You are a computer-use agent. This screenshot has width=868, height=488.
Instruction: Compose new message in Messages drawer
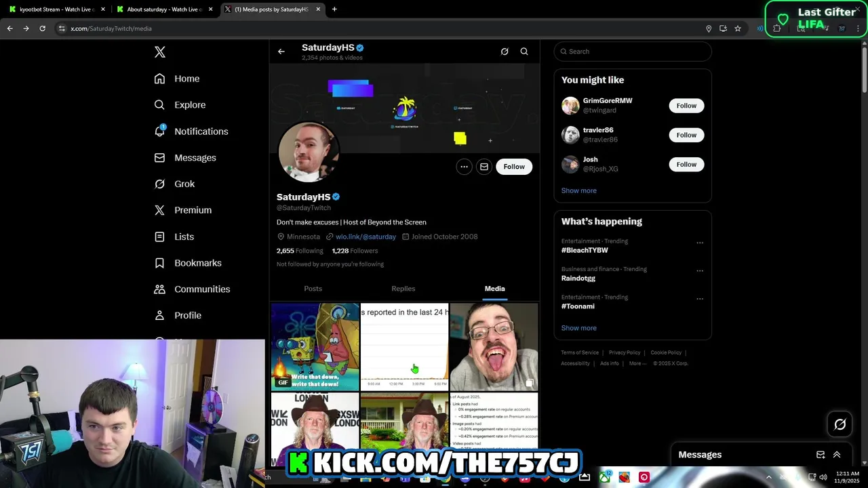click(821, 455)
